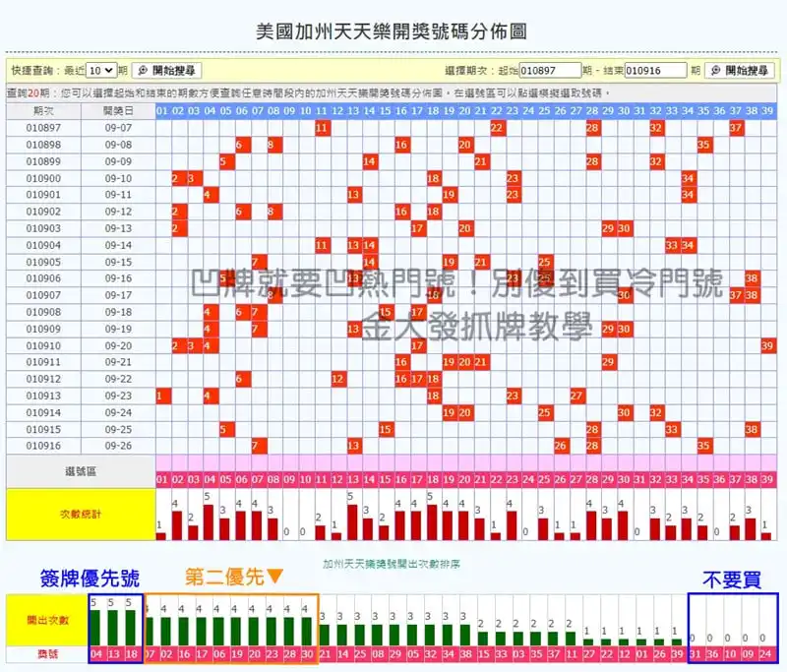The width and height of the screenshot is (787, 672).
Task: Select number 39 in the 選號區 row
Action: (x=767, y=479)
